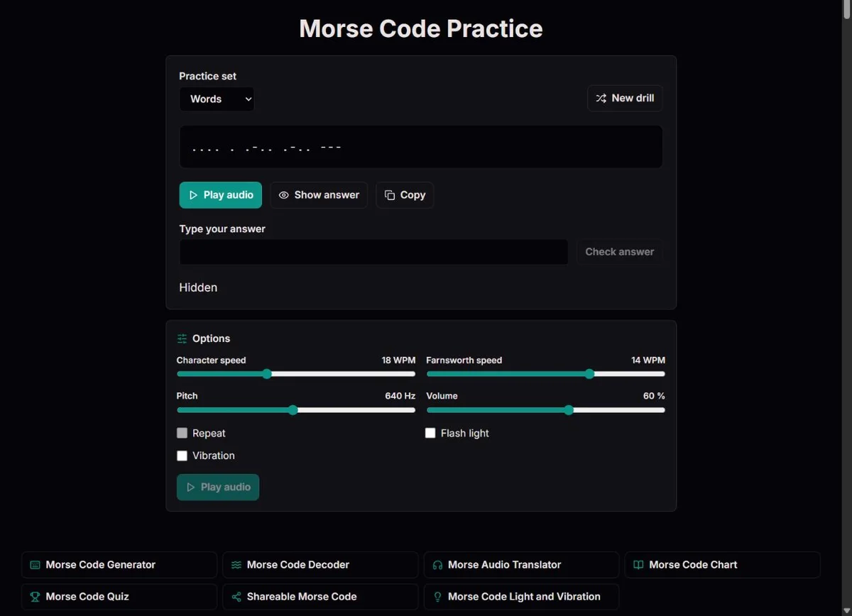Click the Check answer button

(x=619, y=252)
